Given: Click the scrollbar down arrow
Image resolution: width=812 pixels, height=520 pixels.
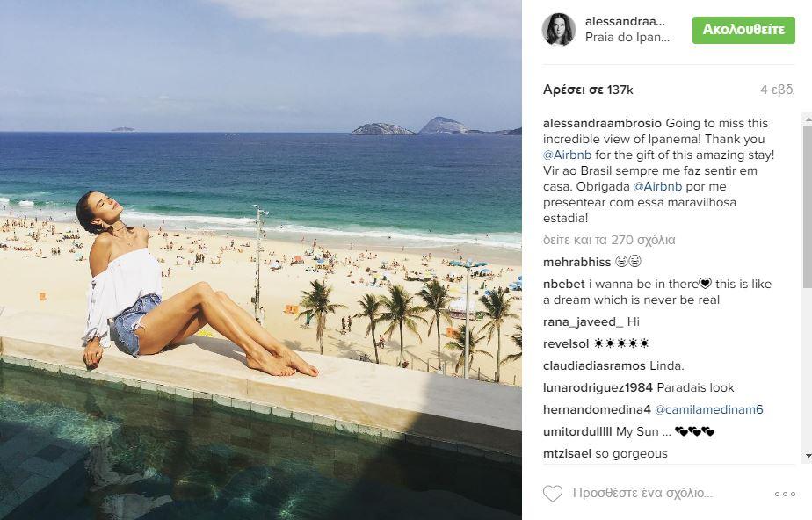Looking at the screenshot, I should tap(808, 456).
